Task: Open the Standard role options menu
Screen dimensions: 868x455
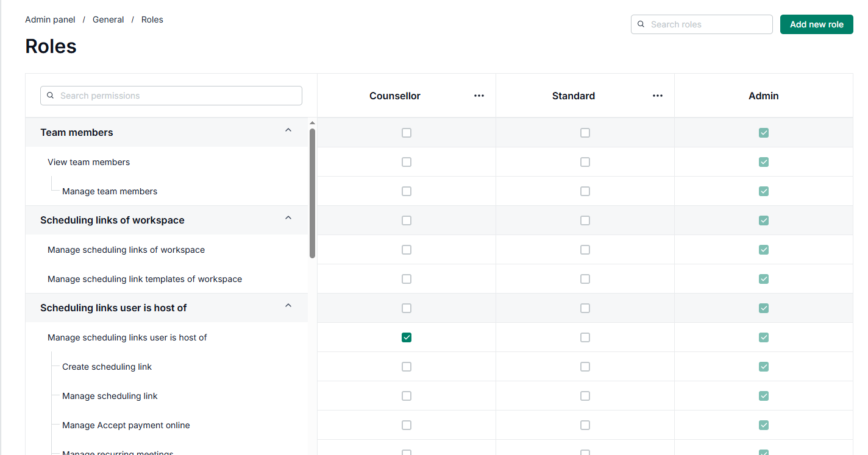Action: pyautogui.click(x=658, y=96)
